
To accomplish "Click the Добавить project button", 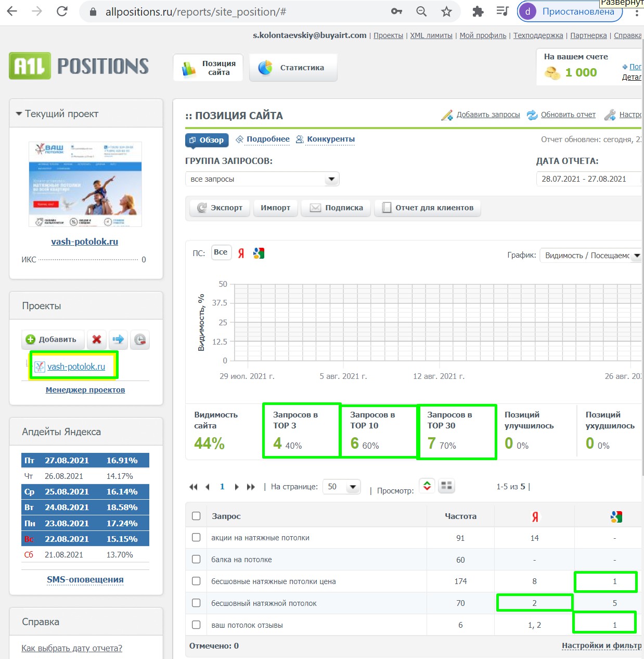I will (x=52, y=339).
